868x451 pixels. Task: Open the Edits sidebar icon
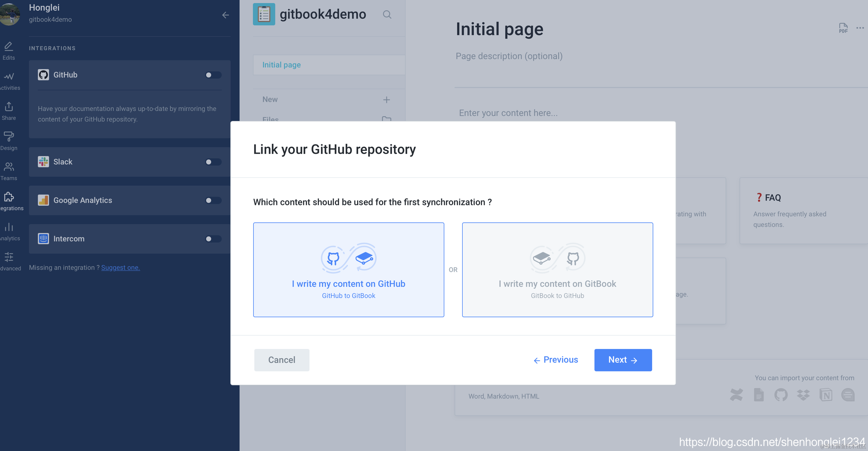click(x=9, y=50)
